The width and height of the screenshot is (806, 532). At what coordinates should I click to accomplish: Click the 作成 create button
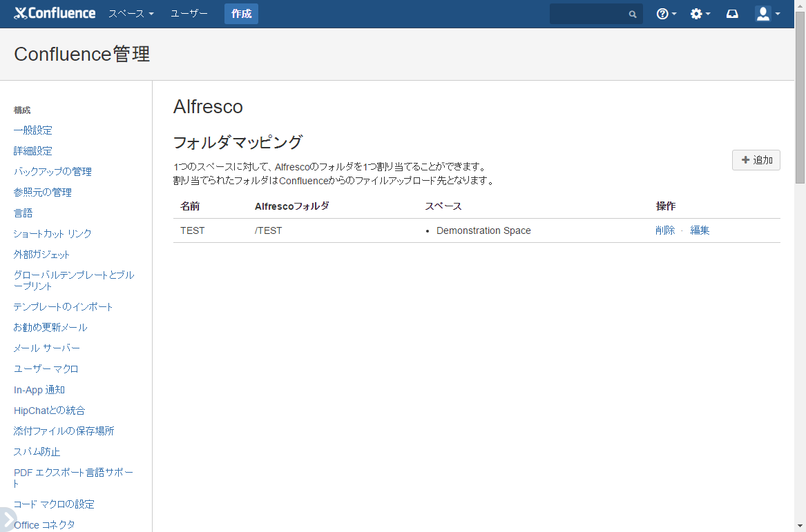click(241, 14)
